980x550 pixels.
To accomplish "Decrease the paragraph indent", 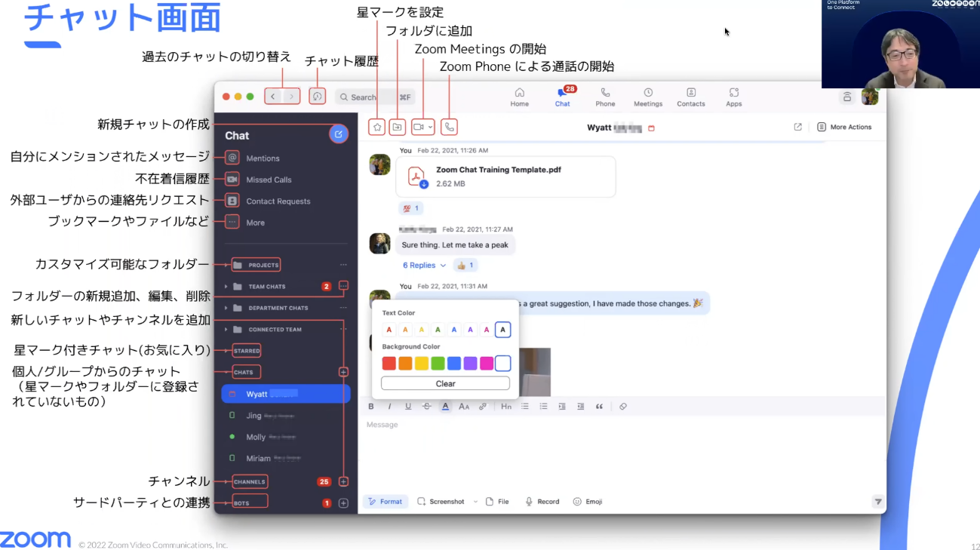I will point(580,407).
